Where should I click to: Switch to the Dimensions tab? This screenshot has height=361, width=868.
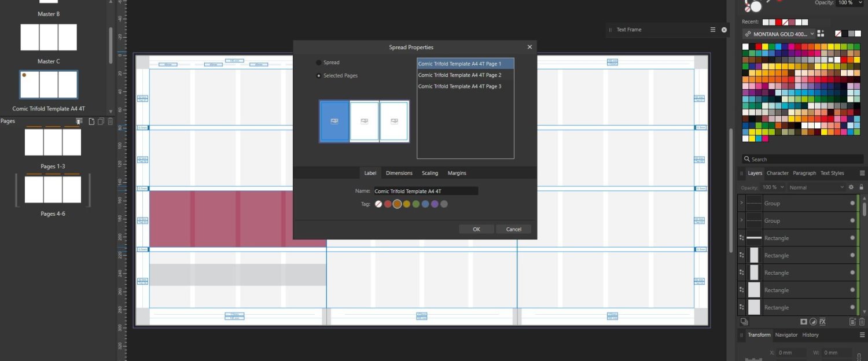tap(399, 173)
